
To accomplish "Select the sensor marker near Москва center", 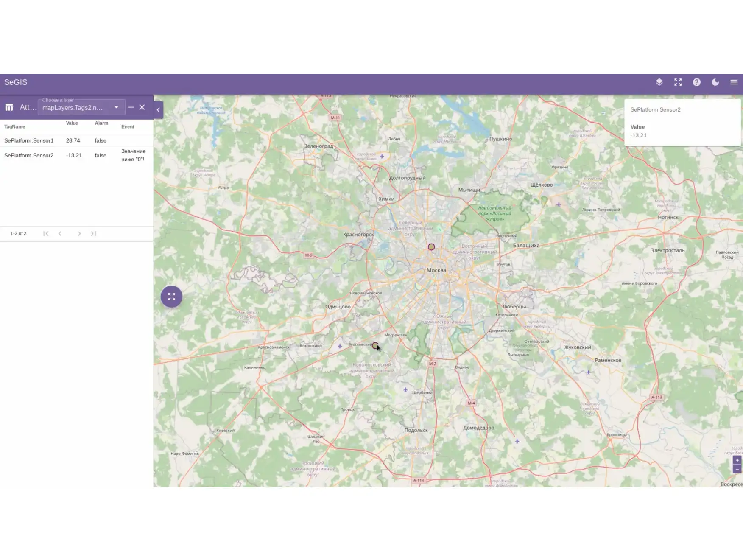I will click(x=431, y=246).
